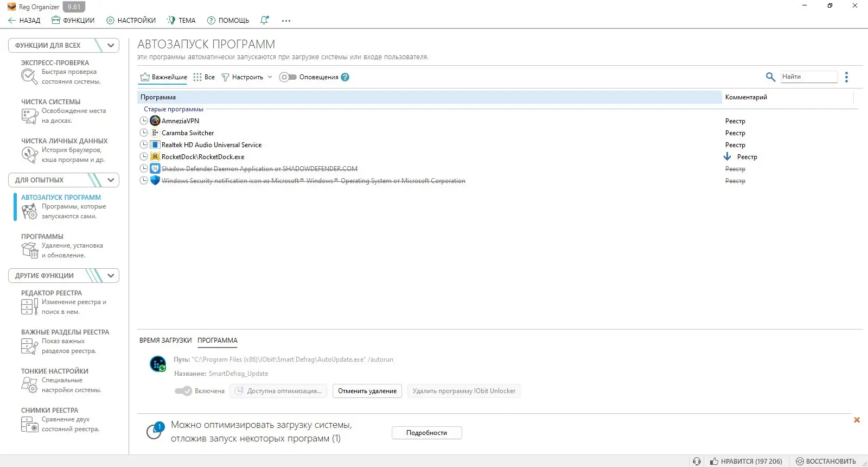Click the delay clock icon for Windows Security
The width and height of the screenshot is (868, 467).
click(x=144, y=180)
